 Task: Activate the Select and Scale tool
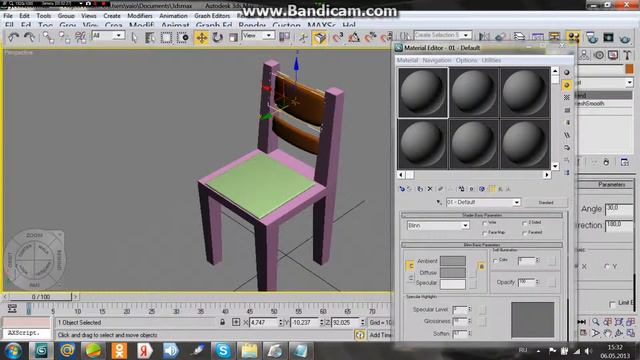tap(233, 38)
